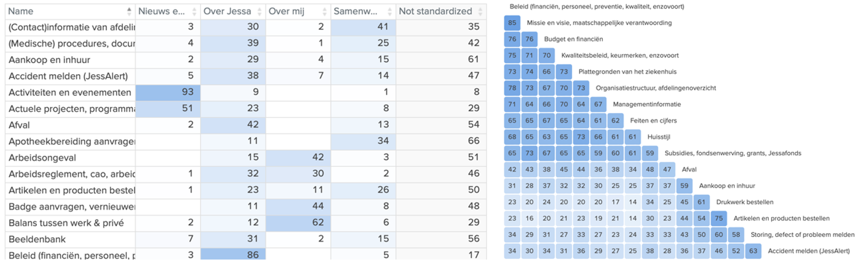Sort table by Name column arrows
Image resolution: width=868 pixels, height=268 pixels.
tap(129, 11)
